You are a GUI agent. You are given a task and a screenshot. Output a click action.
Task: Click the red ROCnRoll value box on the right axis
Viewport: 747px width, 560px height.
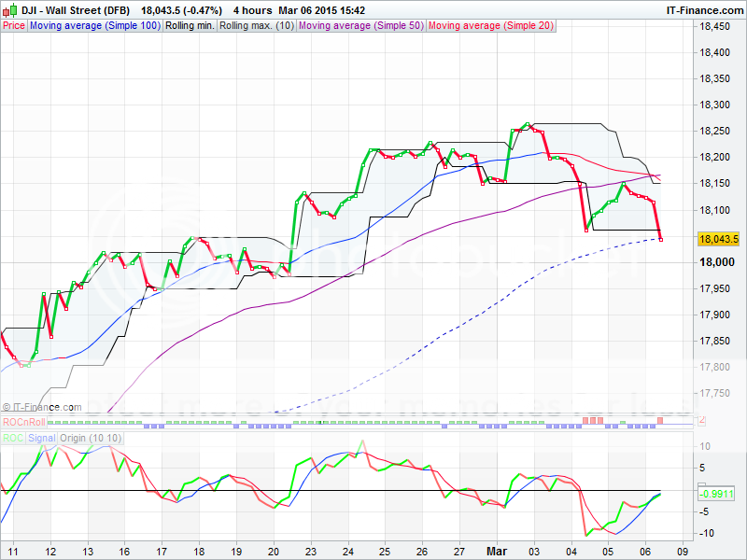pyautogui.click(x=702, y=421)
